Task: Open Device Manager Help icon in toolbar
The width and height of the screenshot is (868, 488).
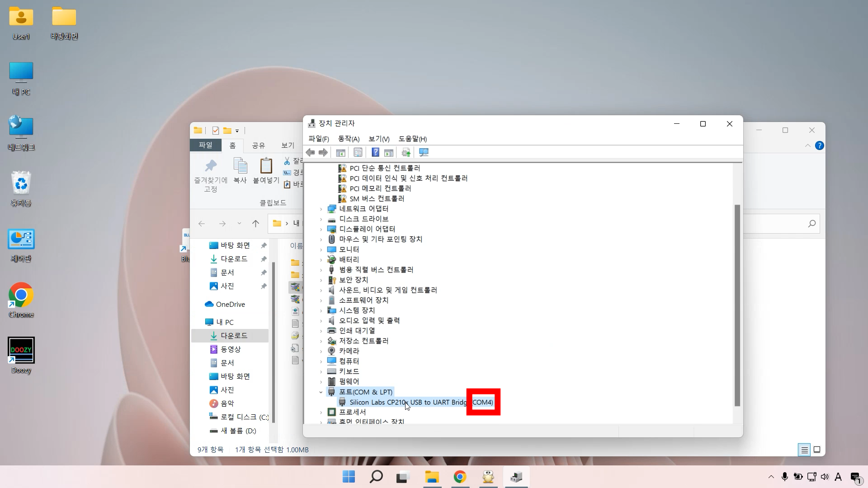Action: pyautogui.click(x=375, y=152)
